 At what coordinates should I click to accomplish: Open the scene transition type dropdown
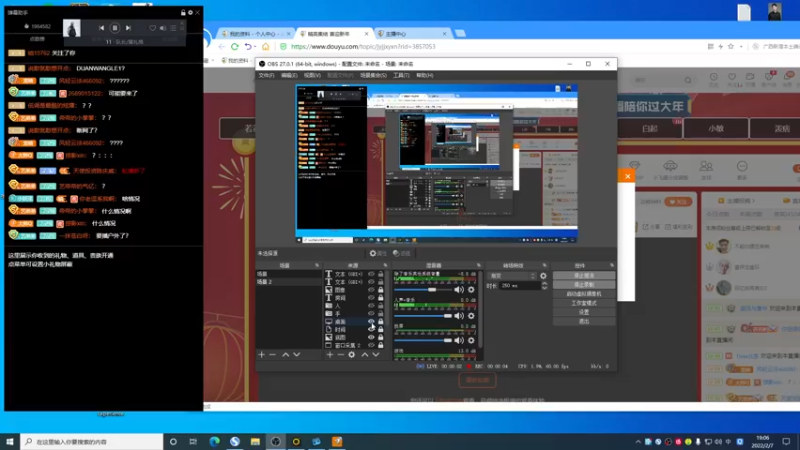pyautogui.click(x=512, y=276)
